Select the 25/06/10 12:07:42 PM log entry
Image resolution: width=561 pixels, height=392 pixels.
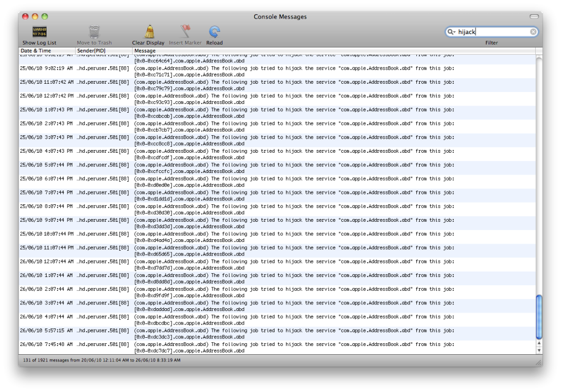click(x=277, y=99)
